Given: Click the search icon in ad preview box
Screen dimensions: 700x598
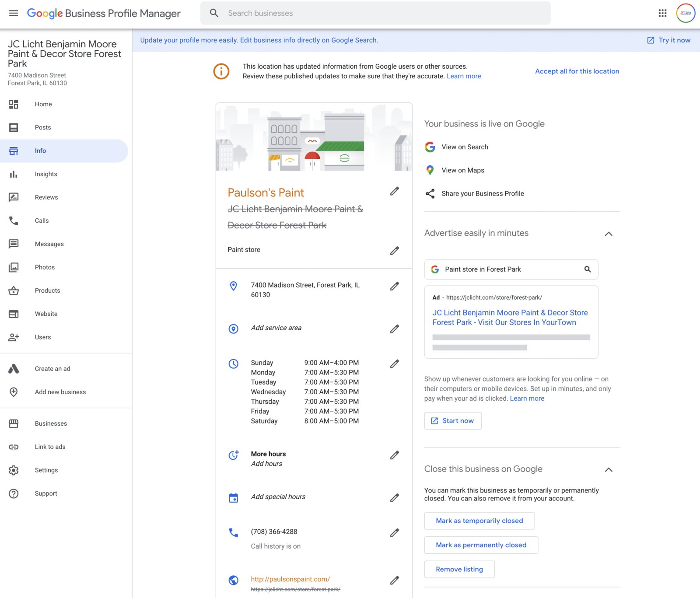Looking at the screenshot, I should [x=588, y=269].
